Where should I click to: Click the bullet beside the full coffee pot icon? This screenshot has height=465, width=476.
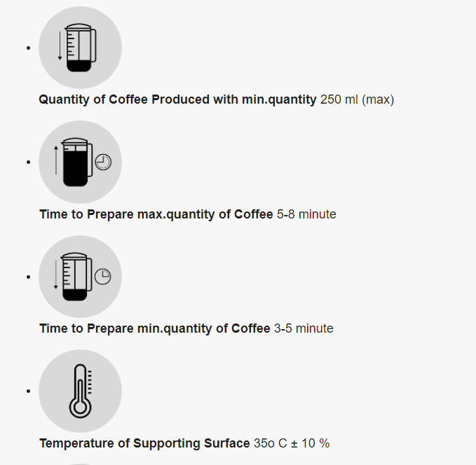(28, 162)
